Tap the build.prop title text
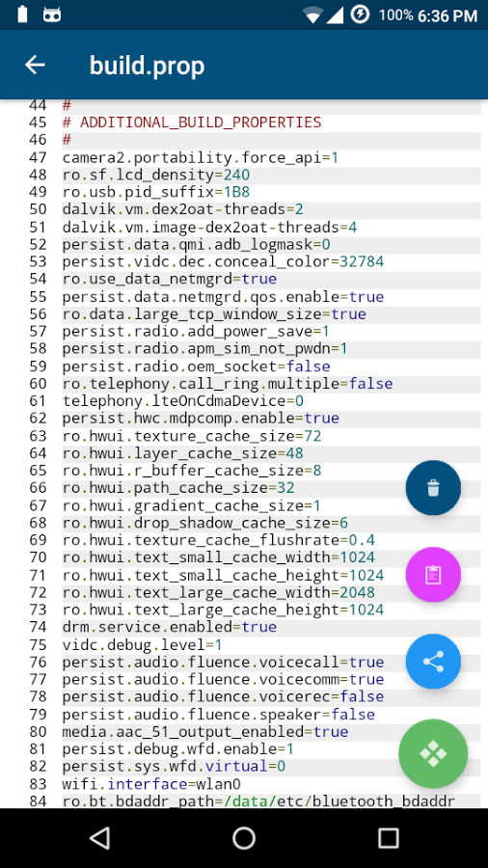The width and height of the screenshot is (488, 868). coord(148,66)
